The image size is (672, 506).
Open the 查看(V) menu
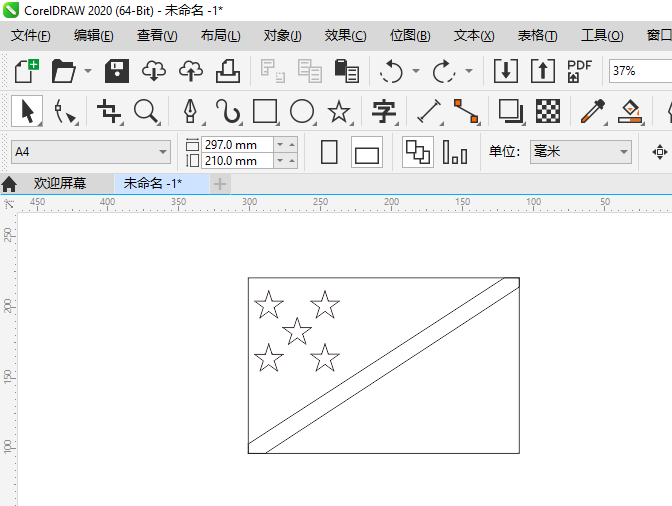click(x=157, y=35)
